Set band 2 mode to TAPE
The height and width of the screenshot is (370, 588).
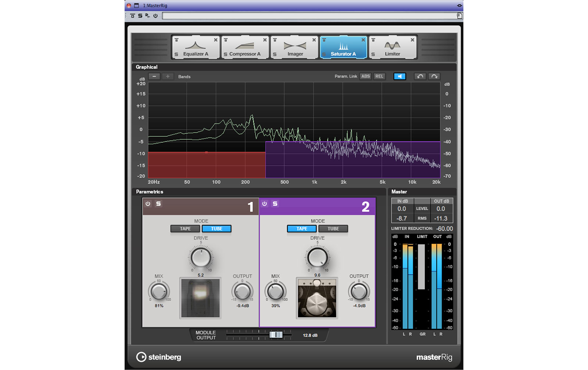tap(302, 229)
